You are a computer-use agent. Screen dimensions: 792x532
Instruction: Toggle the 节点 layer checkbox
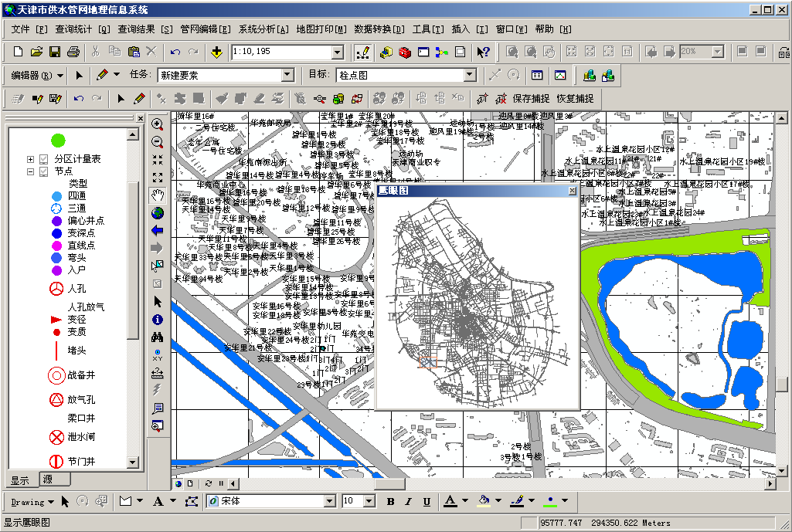coord(44,171)
